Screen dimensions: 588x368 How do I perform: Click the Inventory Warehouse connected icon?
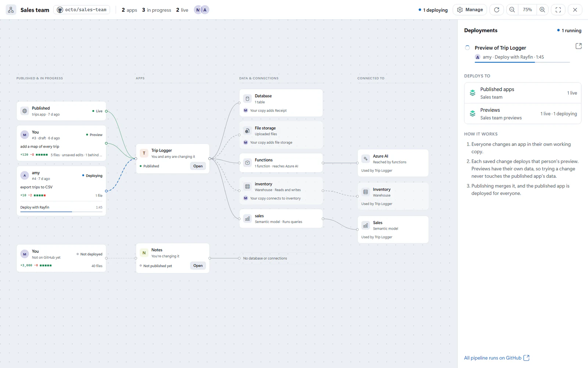tap(366, 192)
